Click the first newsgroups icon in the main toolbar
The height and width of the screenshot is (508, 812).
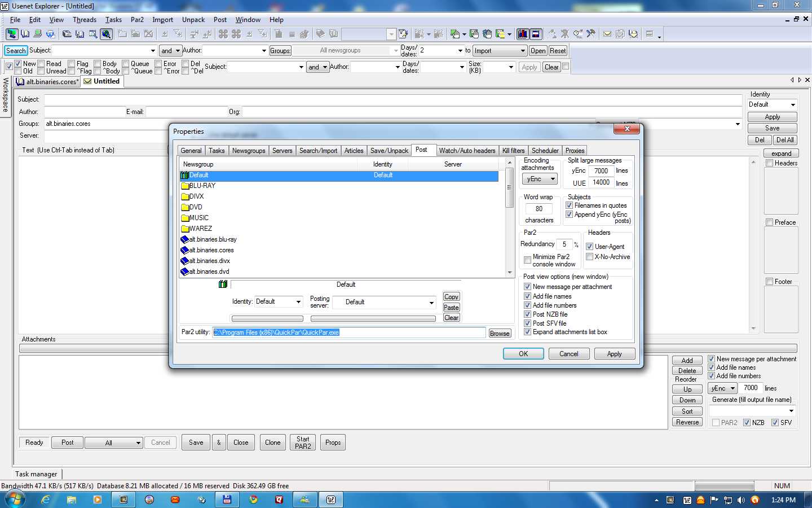(x=11, y=34)
